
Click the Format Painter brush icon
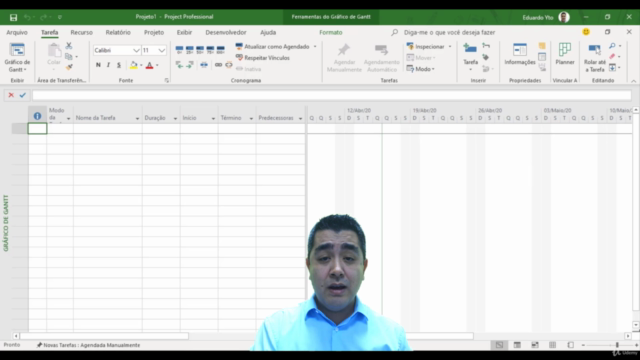tap(69, 67)
